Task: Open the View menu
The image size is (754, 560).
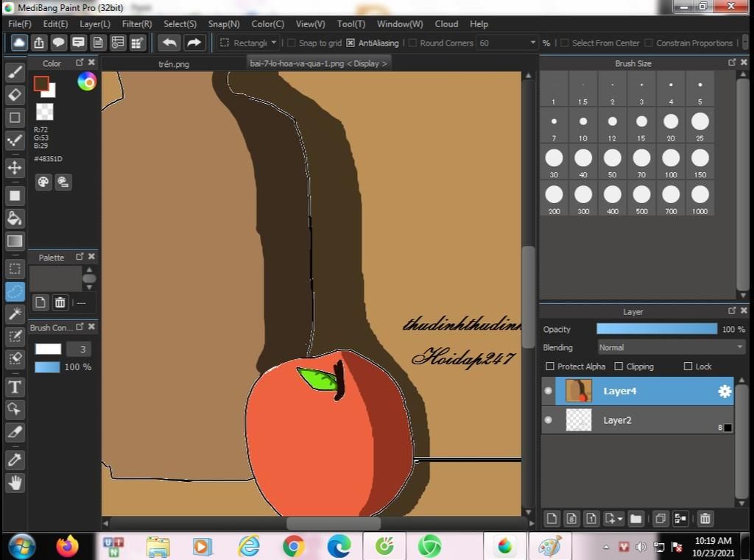Action: (x=310, y=24)
